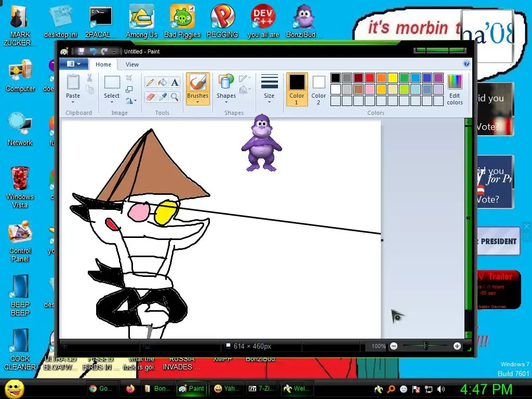
Task: Switch to the BonziBuddy taskbar button
Action: (x=158, y=389)
